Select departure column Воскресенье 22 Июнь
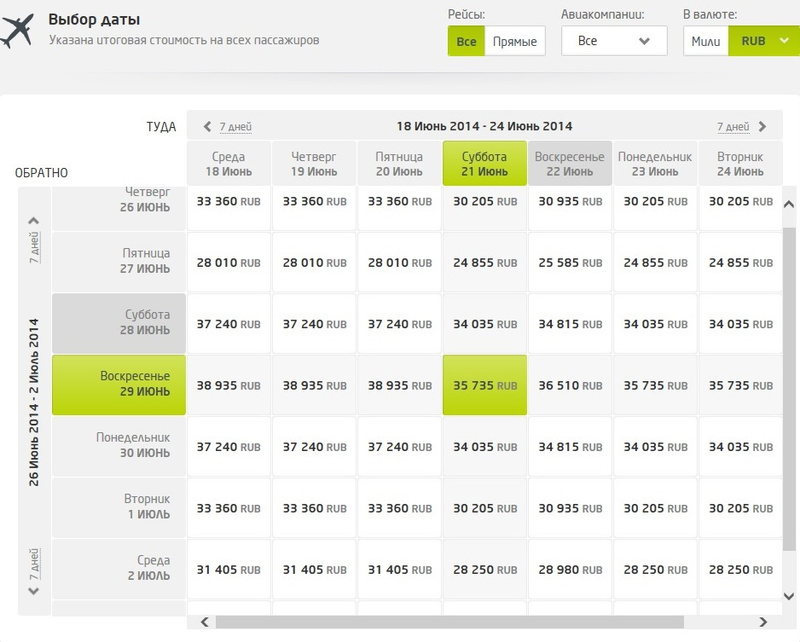Screen dimensions: 800x642 [x=569, y=164]
